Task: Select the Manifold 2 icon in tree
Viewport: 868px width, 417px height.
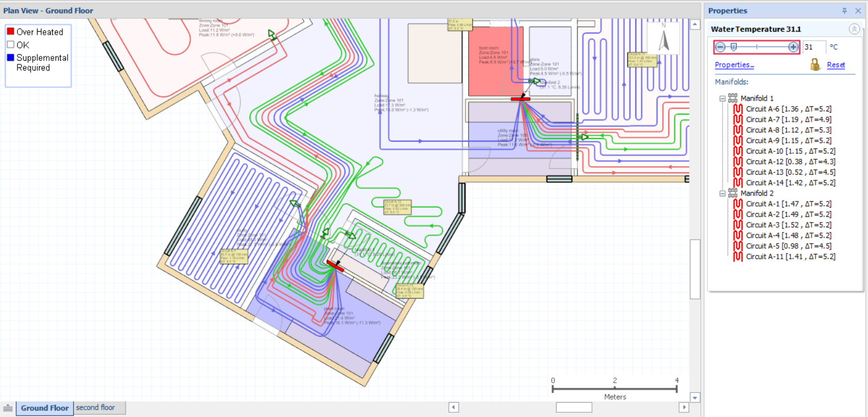Action: (x=733, y=193)
